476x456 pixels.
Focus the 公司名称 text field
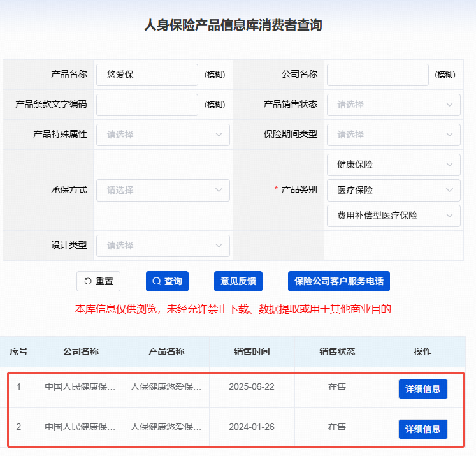point(377,75)
